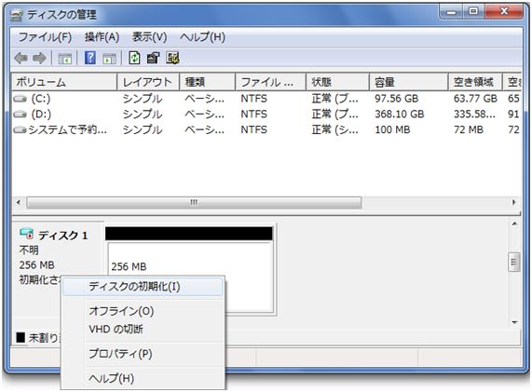Click the ディスク 1 label

click(63, 236)
